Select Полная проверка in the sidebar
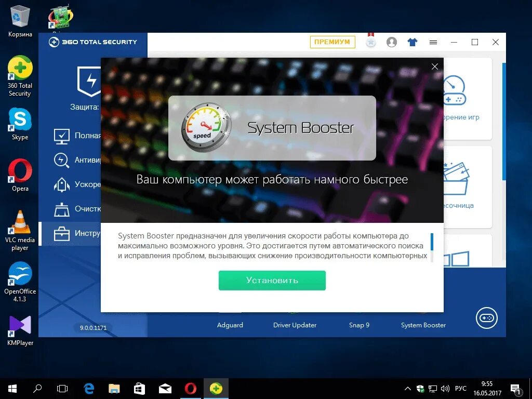The image size is (532, 399). 77,136
